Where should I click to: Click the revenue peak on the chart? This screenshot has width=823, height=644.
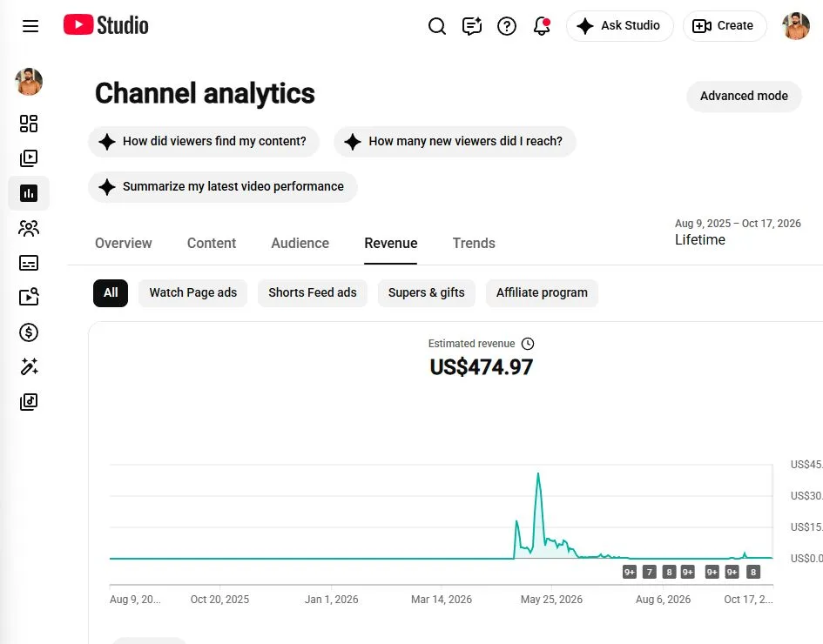pos(538,474)
